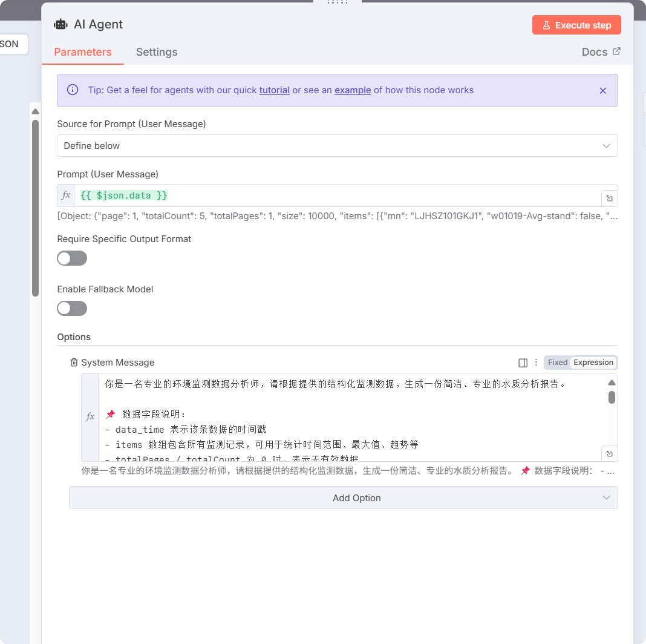
Task: Click the System Message layout panel icon
Action: click(x=523, y=363)
